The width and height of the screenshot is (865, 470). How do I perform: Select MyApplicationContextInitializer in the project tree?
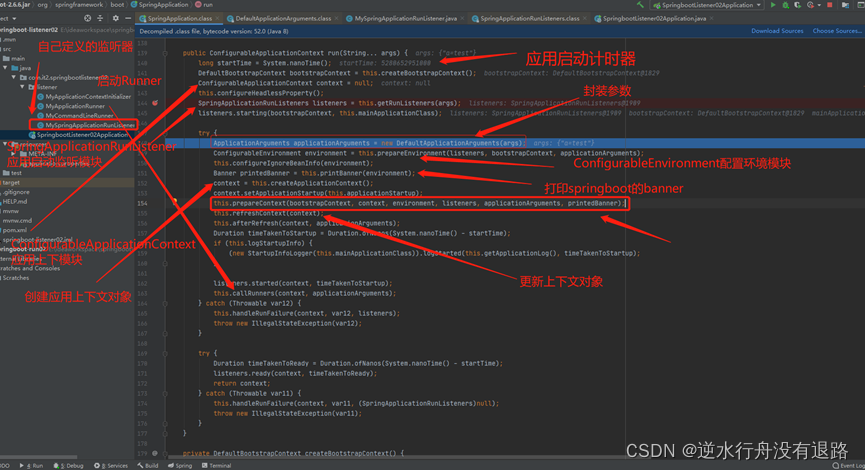[x=84, y=97]
